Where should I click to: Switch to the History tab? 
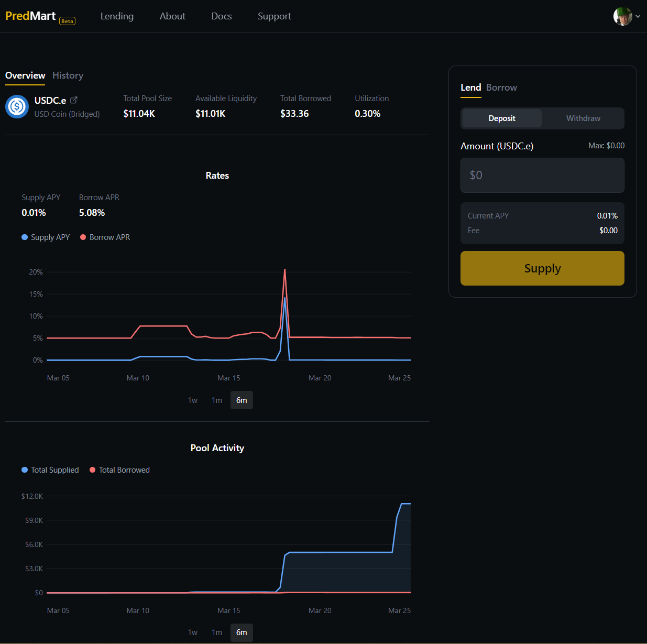[68, 75]
